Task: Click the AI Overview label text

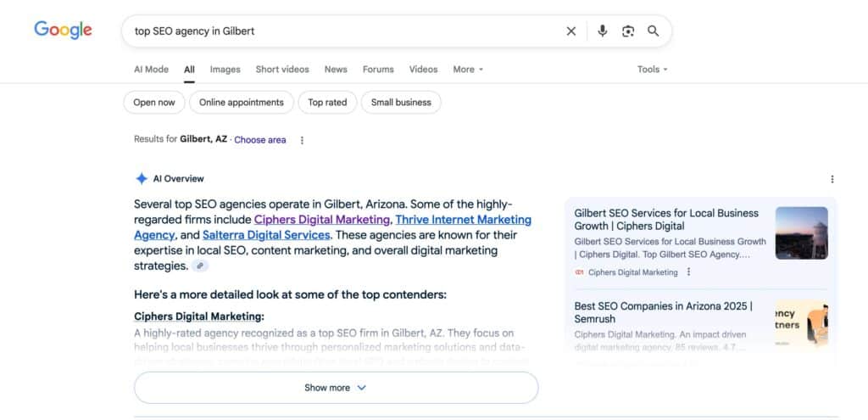Action: [178, 178]
